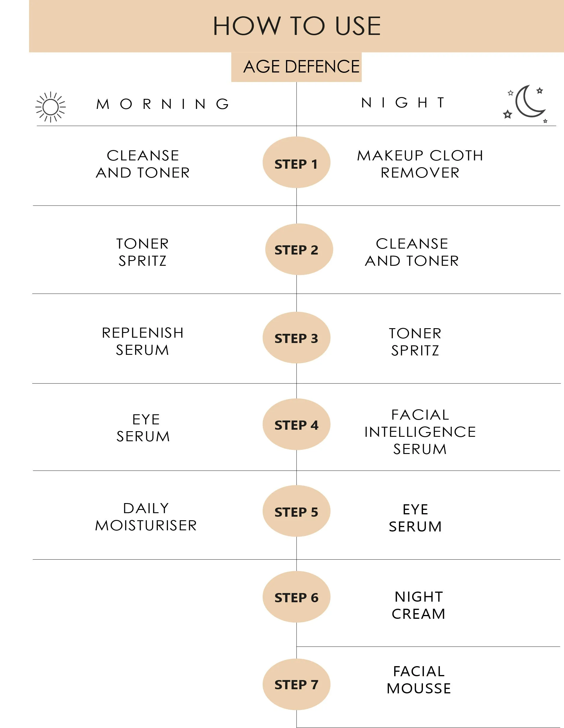Click Facial Mousse text
This screenshot has width=564, height=728.
(x=419, y=680)
